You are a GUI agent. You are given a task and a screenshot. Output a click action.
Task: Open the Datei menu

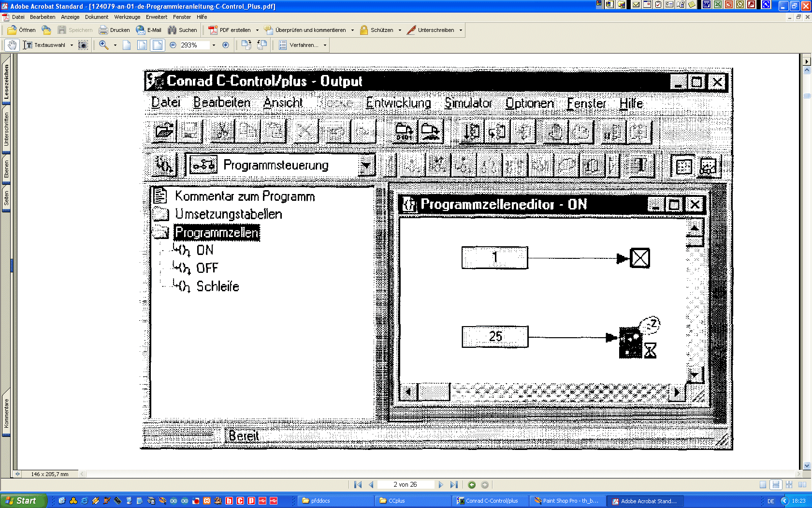click(x=18, y=17)
